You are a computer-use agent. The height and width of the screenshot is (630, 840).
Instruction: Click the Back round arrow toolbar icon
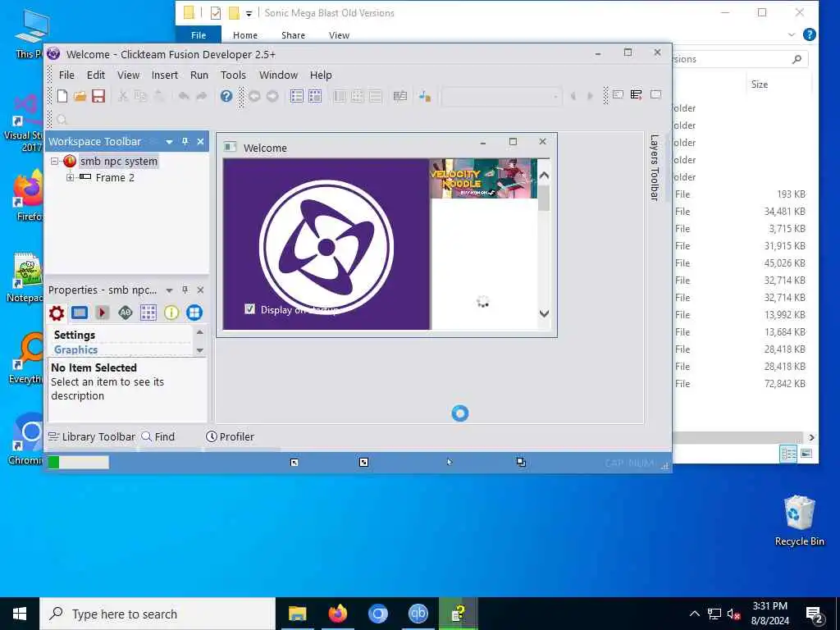point(254,97)
